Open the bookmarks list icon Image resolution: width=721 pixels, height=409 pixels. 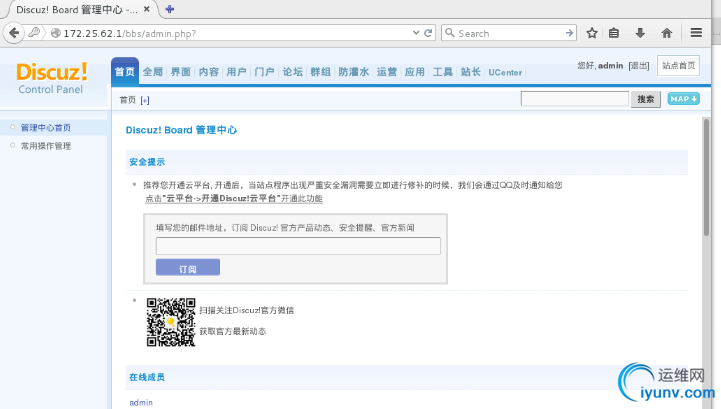click(x=614, y=33)
